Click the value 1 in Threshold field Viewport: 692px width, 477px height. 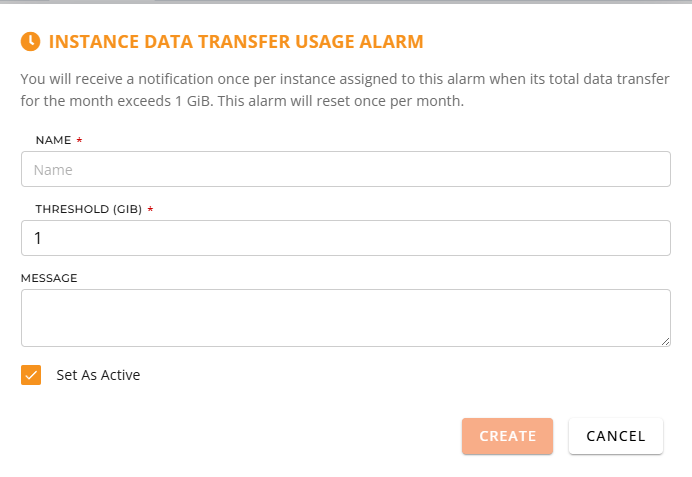38,238
